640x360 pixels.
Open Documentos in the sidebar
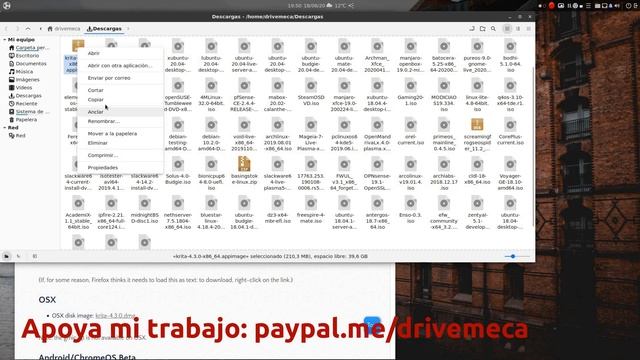click(28, 64)
